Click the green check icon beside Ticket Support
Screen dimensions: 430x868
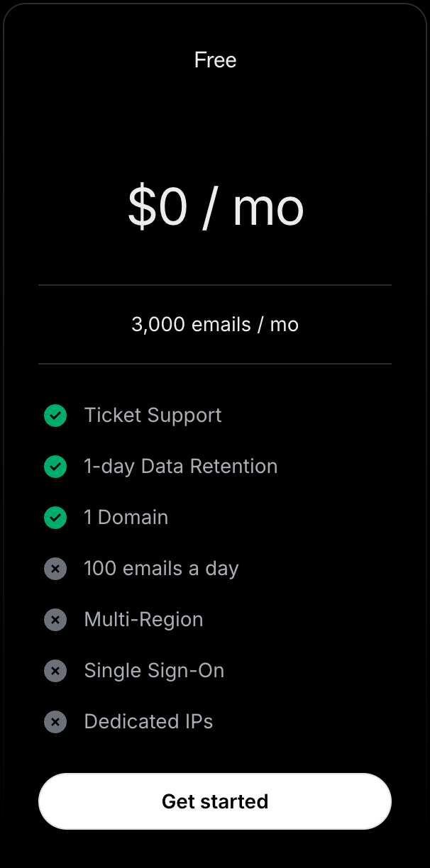pos(55,416)
